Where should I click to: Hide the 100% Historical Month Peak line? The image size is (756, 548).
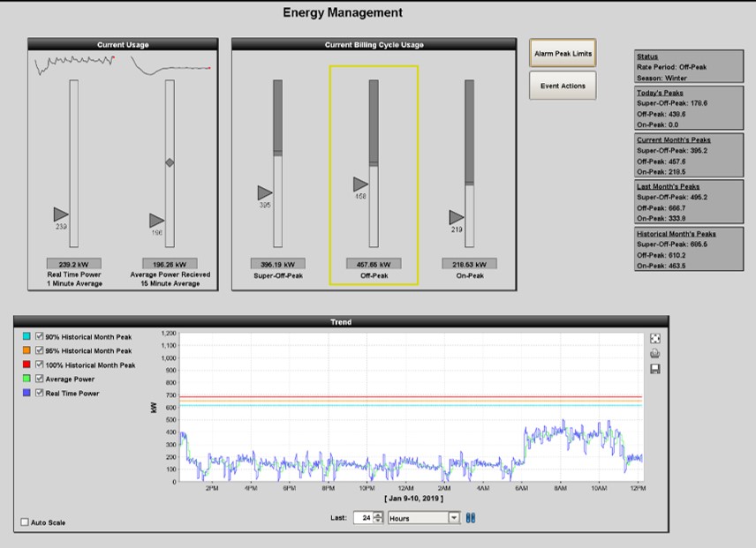click(x=39, y=364)
